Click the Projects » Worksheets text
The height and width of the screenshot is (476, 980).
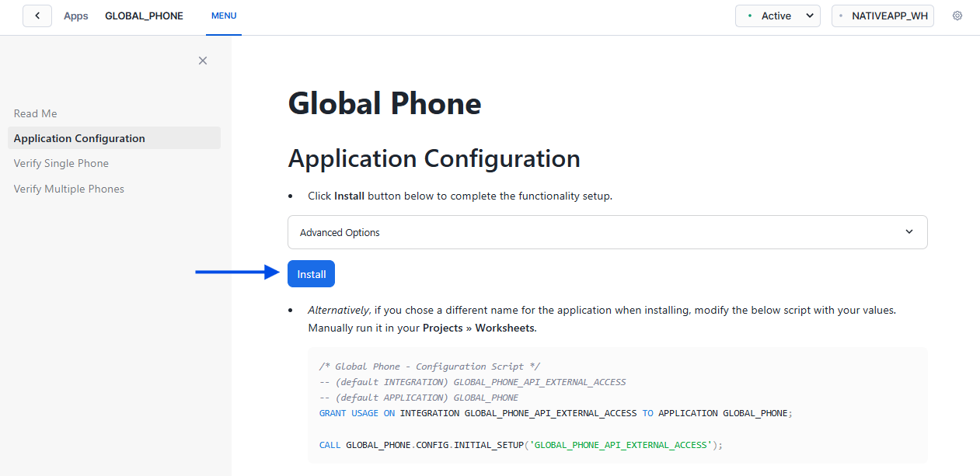click(x=479, y=328)
